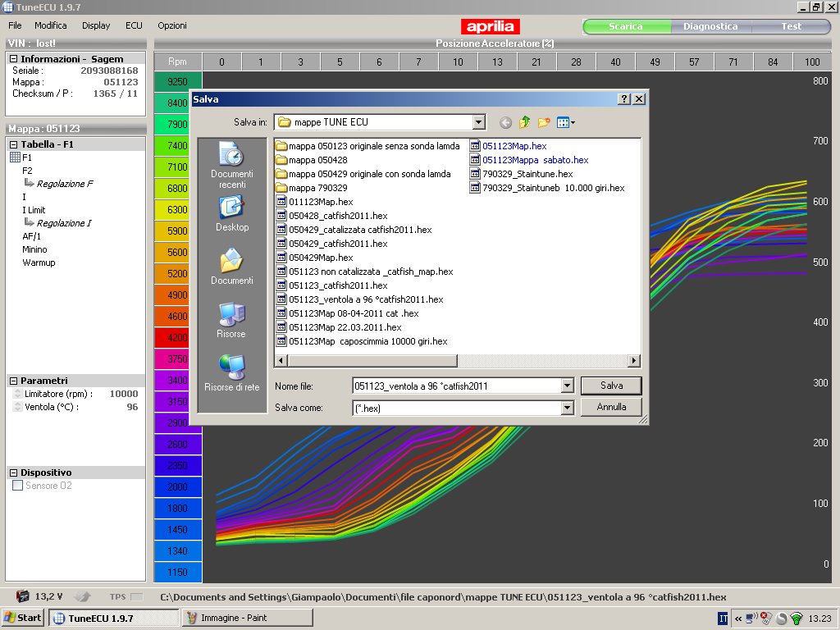Expand hidden tray icons with chevron
Viewport: 840px width, 630px height.
[738, 619]
